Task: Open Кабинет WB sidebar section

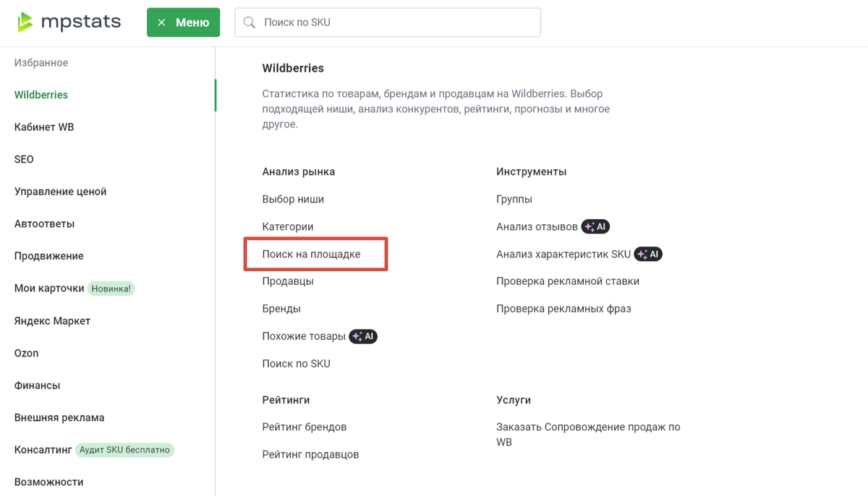Action: tap(44, 127)
